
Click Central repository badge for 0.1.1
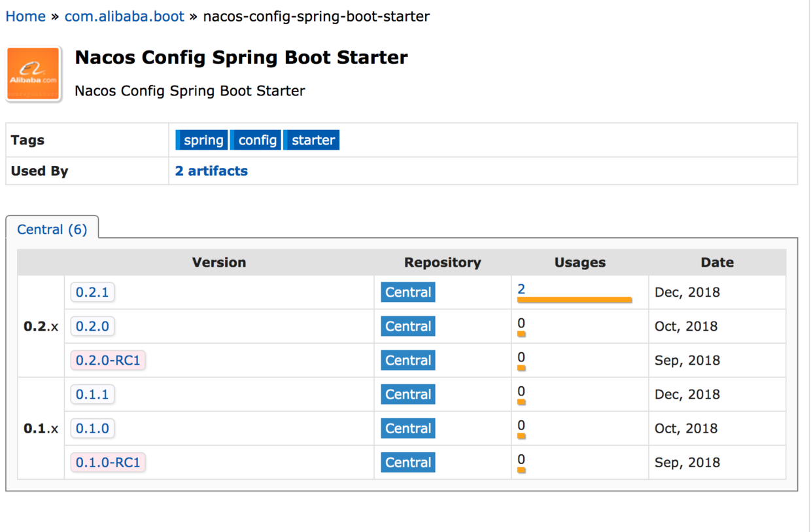[408, 395]
